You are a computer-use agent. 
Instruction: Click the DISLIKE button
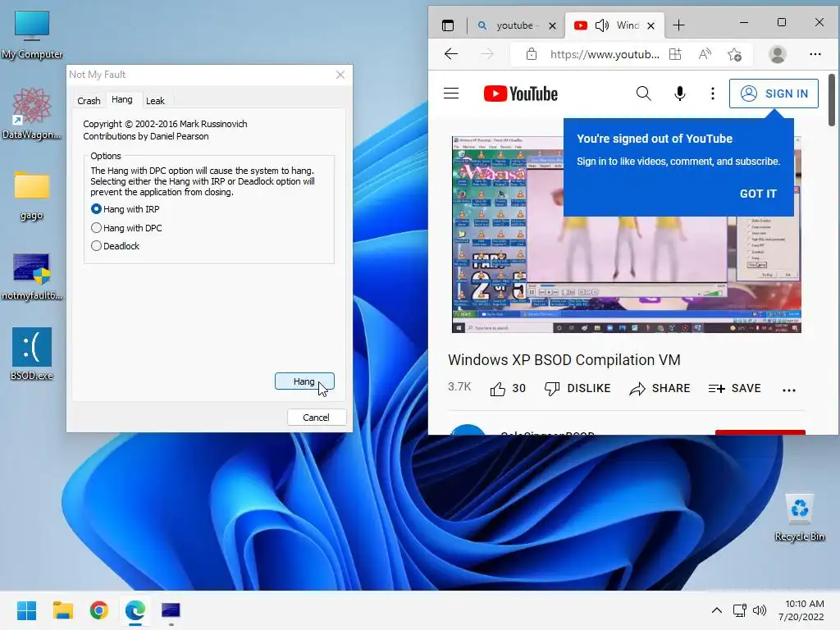pyautogui.click(x=577, y=388)
